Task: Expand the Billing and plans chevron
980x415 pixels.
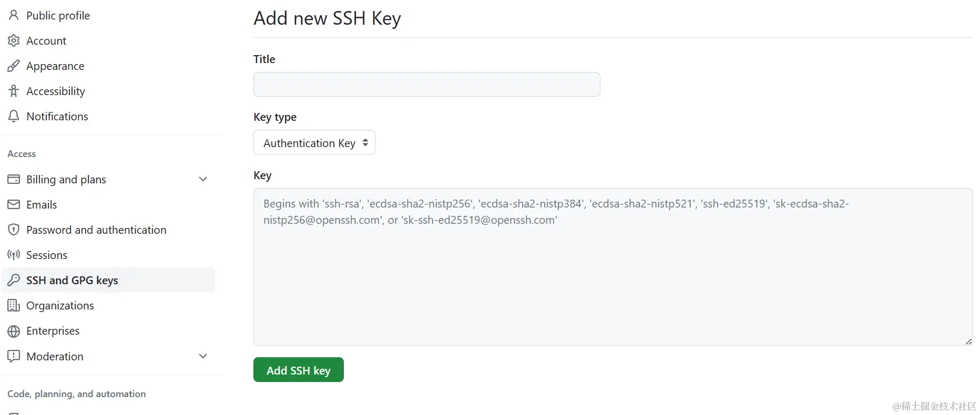Action: (203, 179)
